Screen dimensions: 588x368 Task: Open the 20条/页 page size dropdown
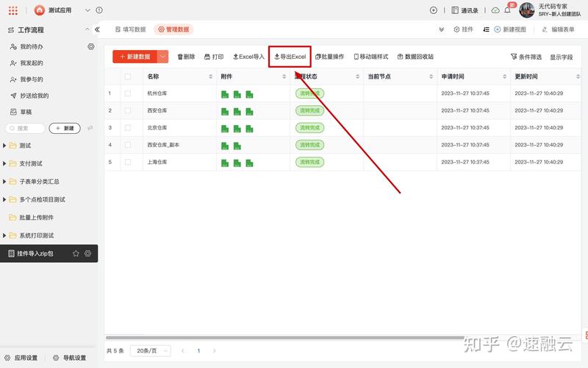coord(151,351)
